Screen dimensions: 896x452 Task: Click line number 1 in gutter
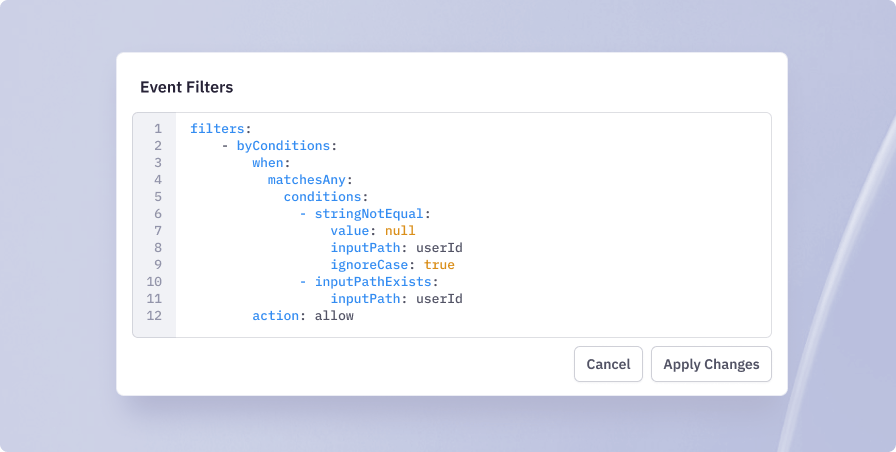pyautogui.click(x=158, y=129)
